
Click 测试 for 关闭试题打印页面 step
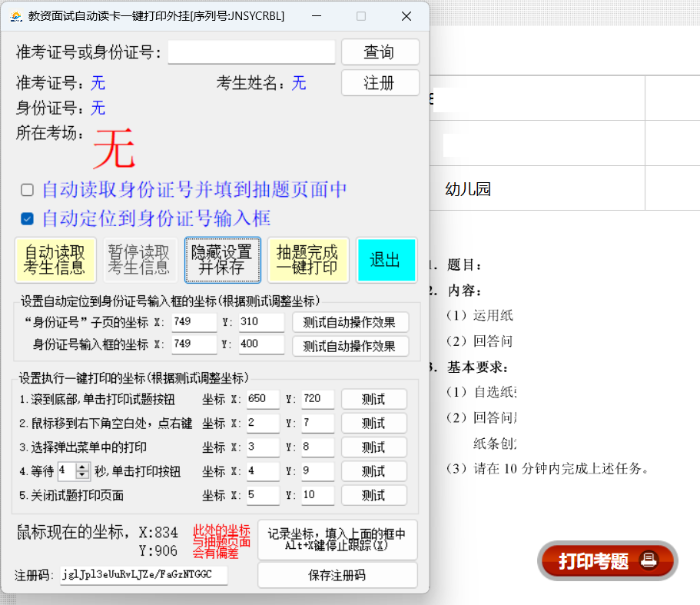click(374, 495)
